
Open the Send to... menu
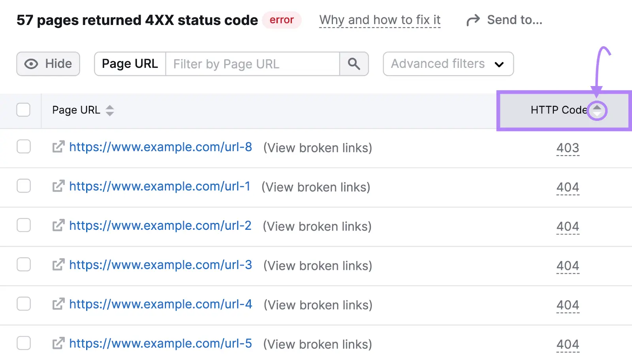pyautogui.click(x=515, y=19)
